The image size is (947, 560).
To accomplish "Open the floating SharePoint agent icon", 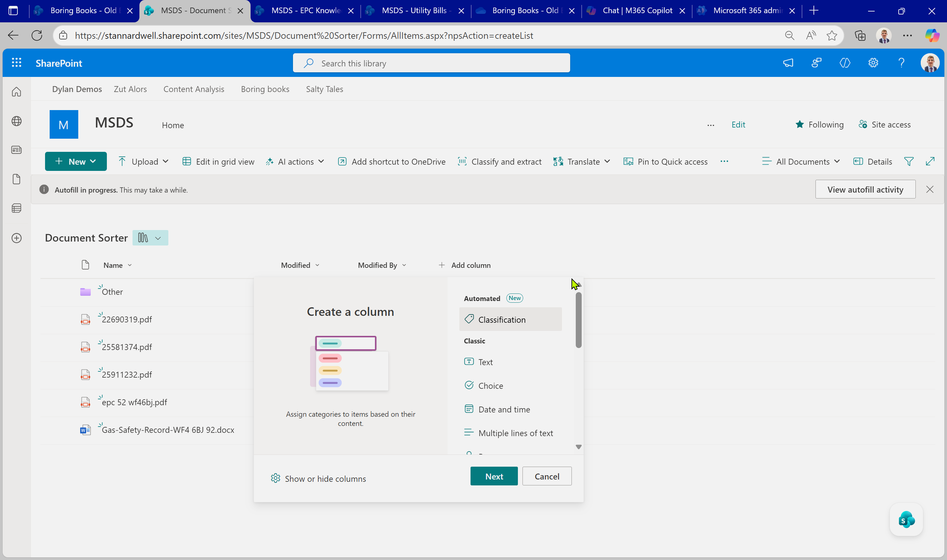I will (906, 520).
